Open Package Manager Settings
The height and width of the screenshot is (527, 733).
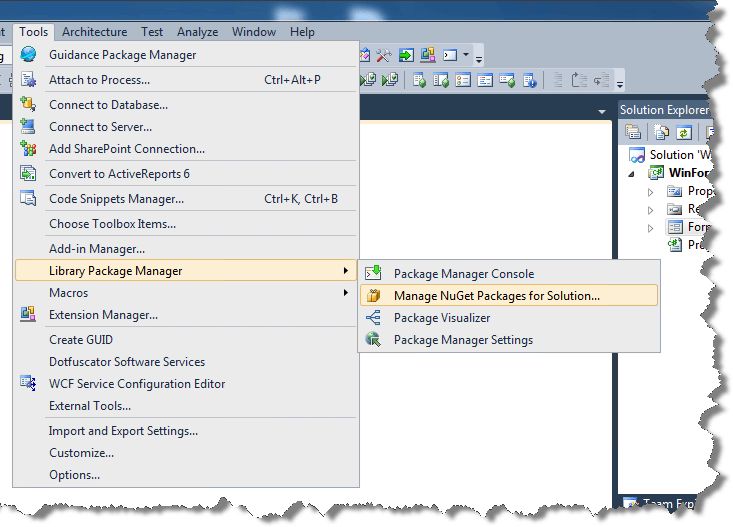[x=509, y=340]
